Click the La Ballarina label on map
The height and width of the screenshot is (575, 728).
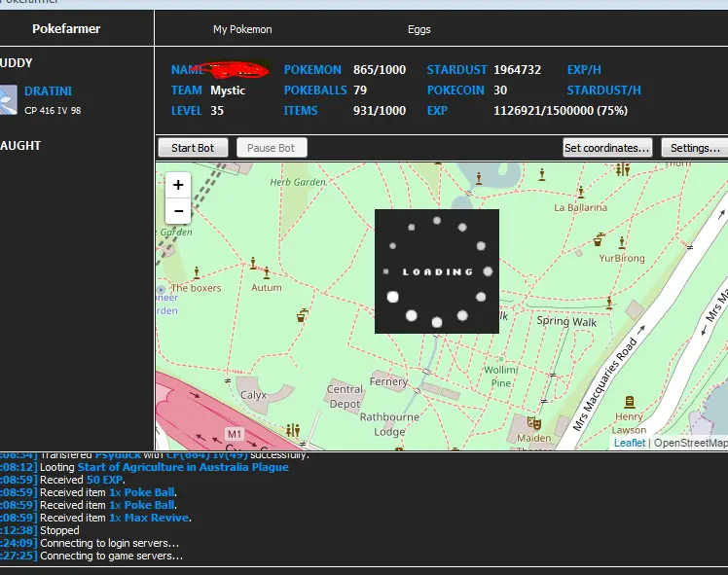click(580, 207)
